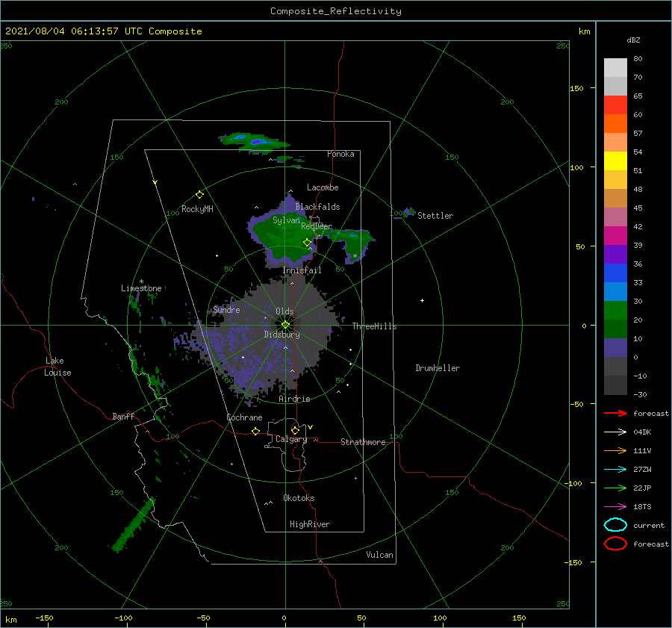Click the yellow diamond marker below Cochrane
This screenshot has height=628, width=672.
click(x=255, y=432)
